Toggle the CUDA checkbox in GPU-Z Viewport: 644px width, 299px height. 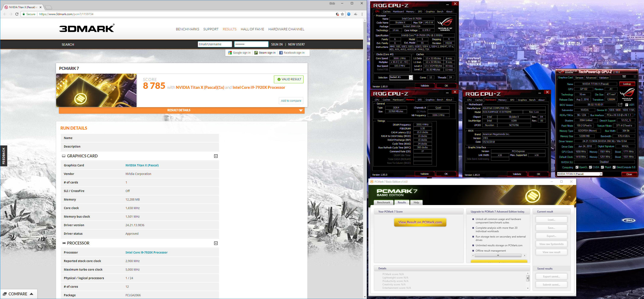(590, 167)
